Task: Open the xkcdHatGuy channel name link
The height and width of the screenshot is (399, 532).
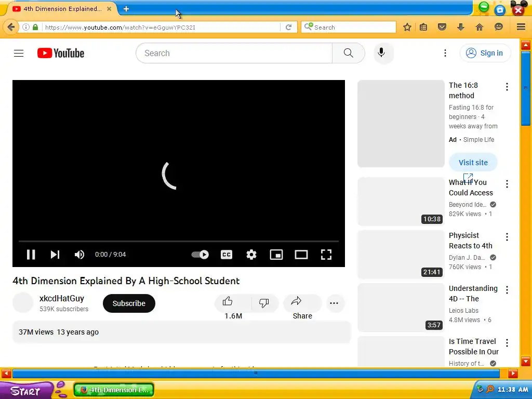Action: click(62, 299)
